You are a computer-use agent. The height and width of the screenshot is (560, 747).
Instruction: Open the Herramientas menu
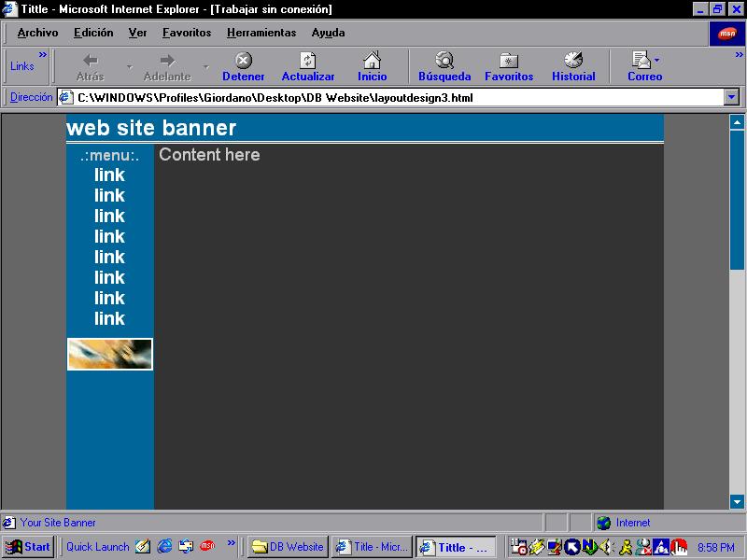261,33
